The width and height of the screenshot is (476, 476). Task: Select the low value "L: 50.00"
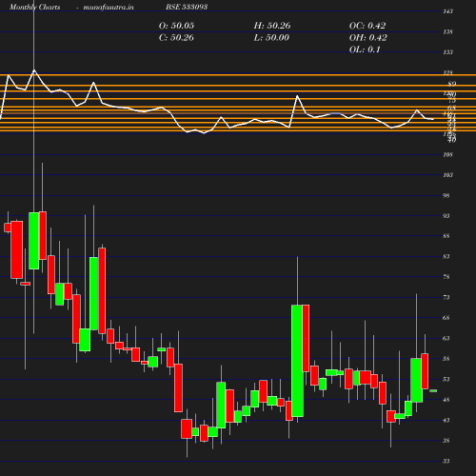[271, 38]
